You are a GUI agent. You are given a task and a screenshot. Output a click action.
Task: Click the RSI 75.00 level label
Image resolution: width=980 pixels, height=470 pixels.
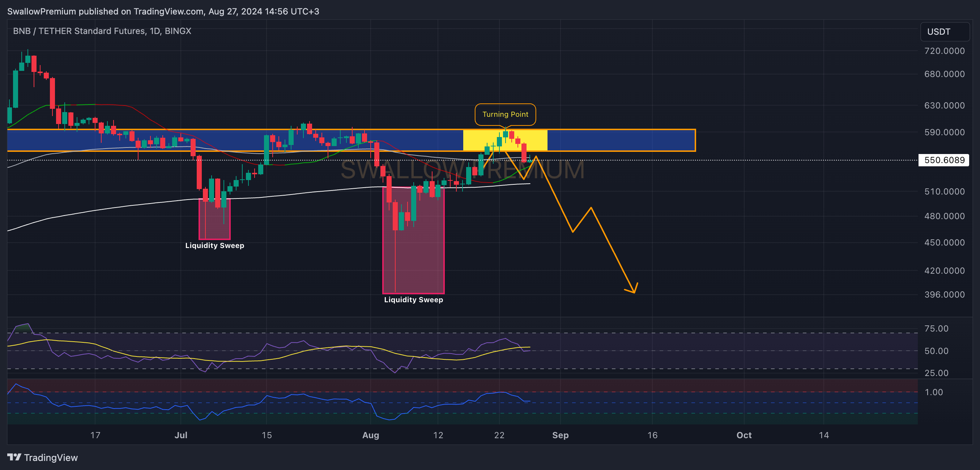tap(936, 329)
